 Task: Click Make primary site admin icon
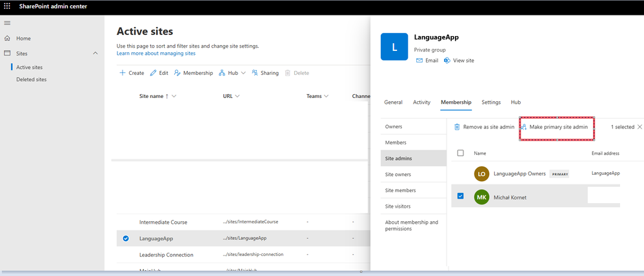[524, 127]
